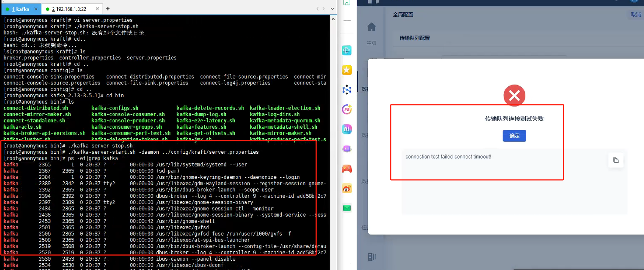644x270 pixels.
Task: Click the '/usr/libexec/gvfsd-fuse' process row
Action: point(147,234)
